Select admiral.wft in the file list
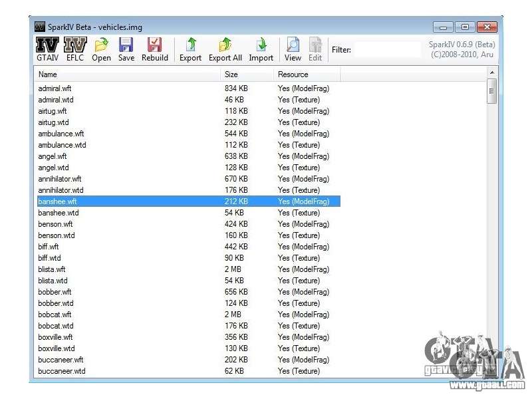The image size is (532, 399). (x=55, y=88)
